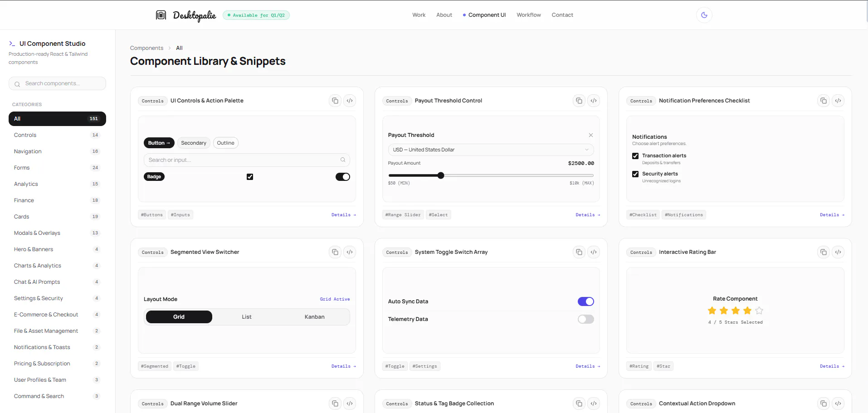Toggle dark mode moon icon
This screenshot has width=868, height=413.
704,15
